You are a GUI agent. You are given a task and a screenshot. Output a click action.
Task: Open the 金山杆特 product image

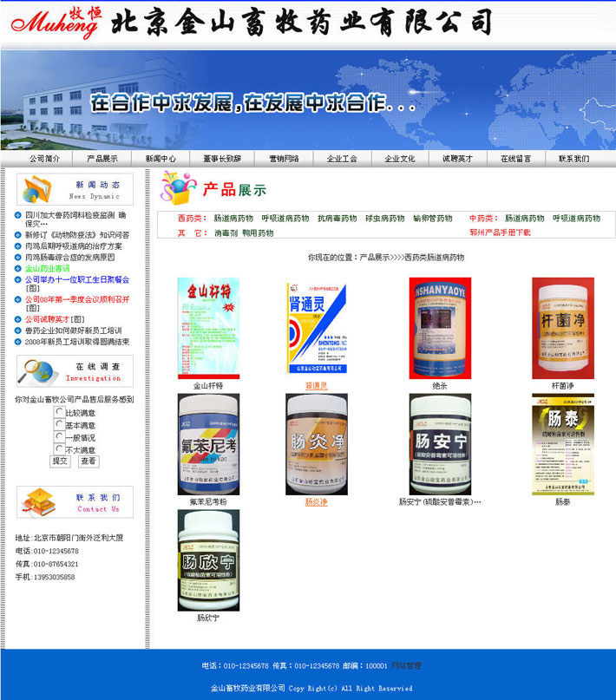click(208, 328)
